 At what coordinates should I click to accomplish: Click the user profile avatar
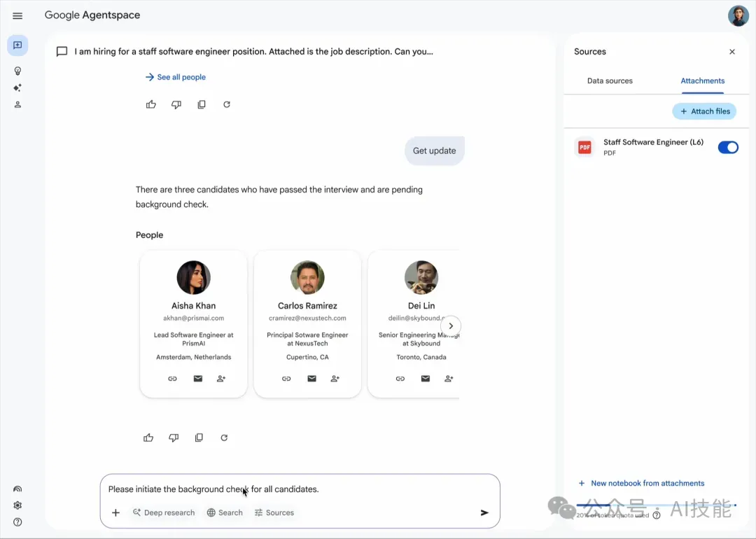point(738,16)
